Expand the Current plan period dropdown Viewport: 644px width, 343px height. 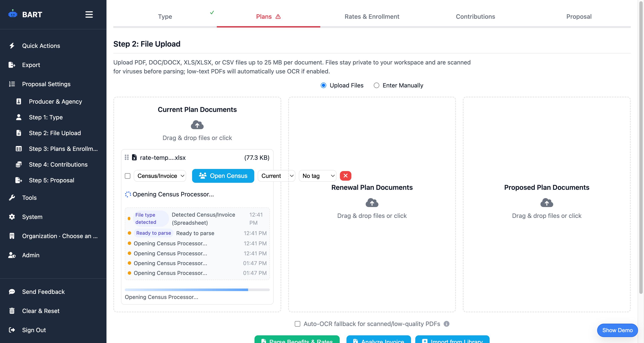coord(276,176)
